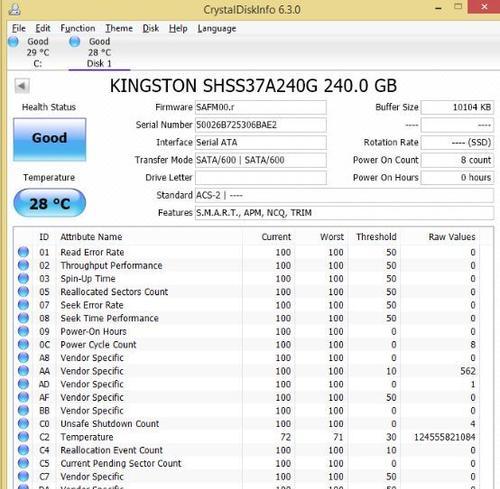Click status orb for Spin-Up Time
This screenshot has height=489, width=500.
(23, 278)
